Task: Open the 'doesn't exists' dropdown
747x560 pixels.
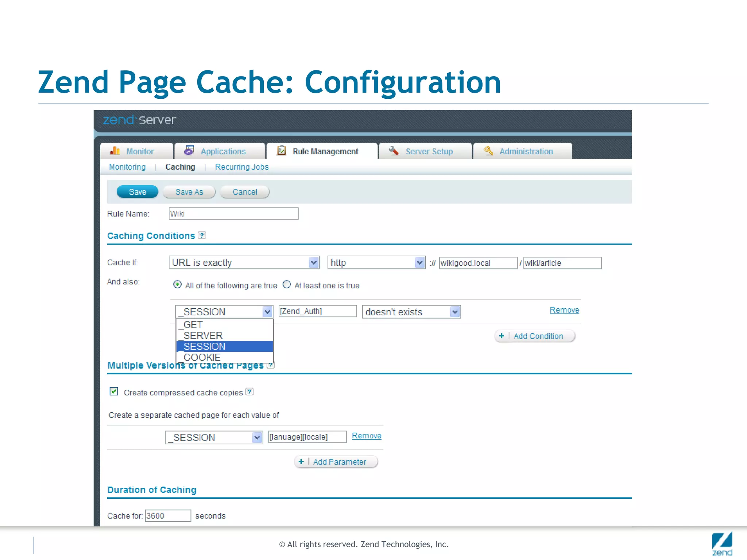Action: coord(411,312)
